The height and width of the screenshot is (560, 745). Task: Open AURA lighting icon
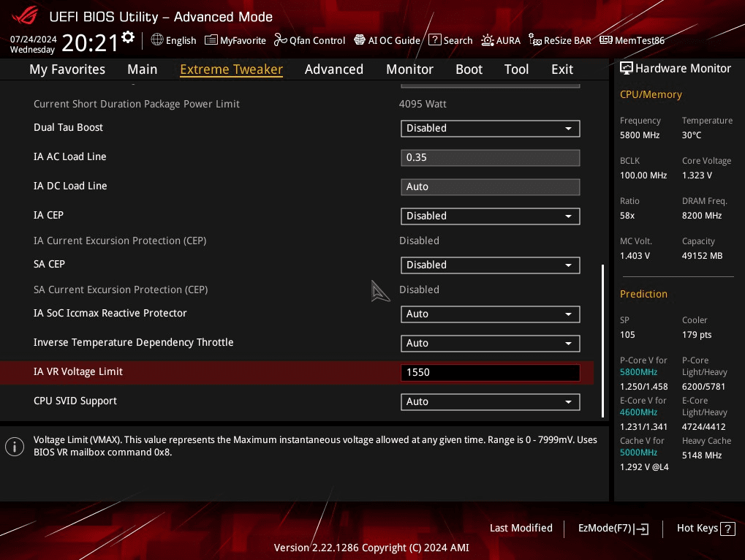(x=488, y=40)
